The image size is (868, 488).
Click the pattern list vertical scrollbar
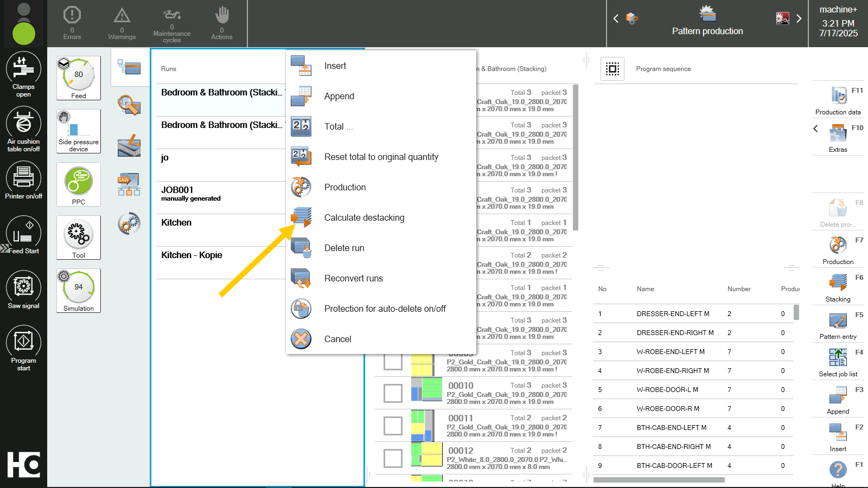576,157
